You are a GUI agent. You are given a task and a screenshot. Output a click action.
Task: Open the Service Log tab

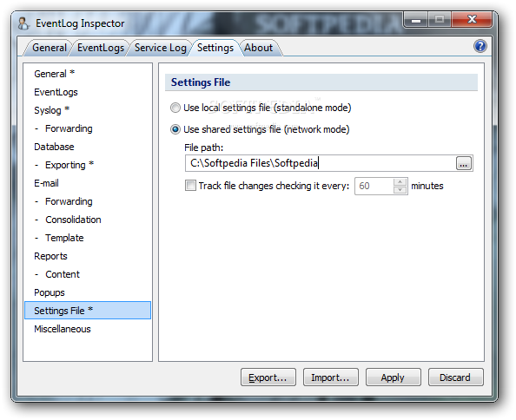point(160,48)
